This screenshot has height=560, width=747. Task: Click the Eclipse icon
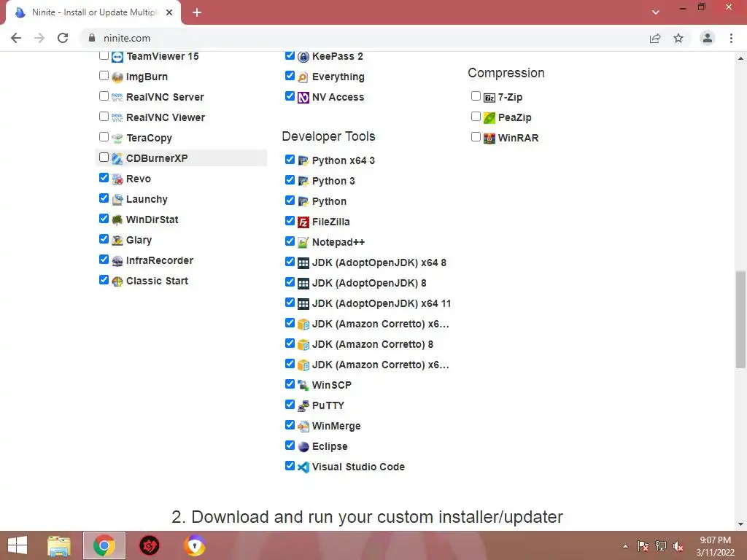click(303, 447)
